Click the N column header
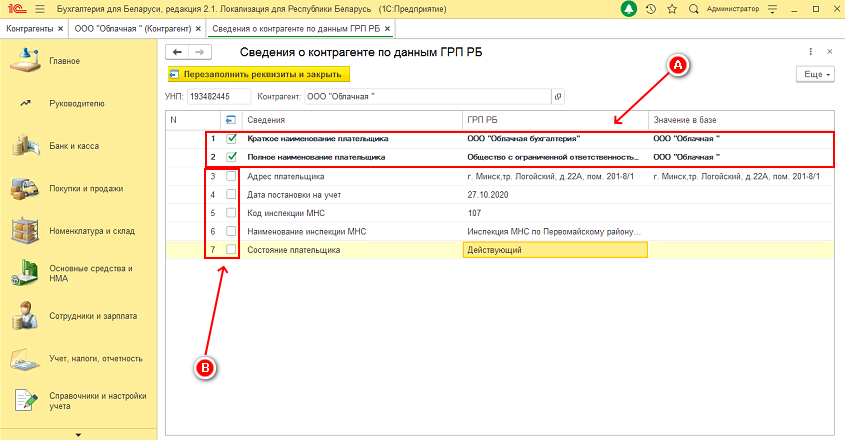Viewport: 845px width, 440px height. point(193,120)
